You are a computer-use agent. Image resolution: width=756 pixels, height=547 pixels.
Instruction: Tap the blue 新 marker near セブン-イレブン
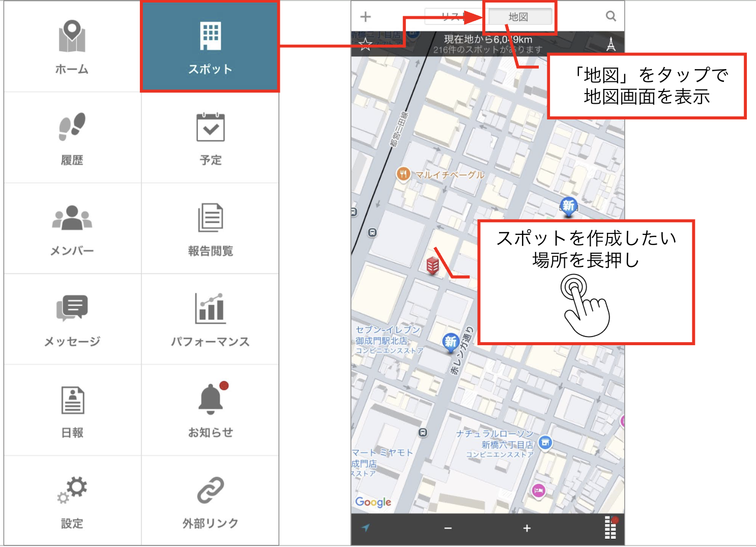click(451, 343)
